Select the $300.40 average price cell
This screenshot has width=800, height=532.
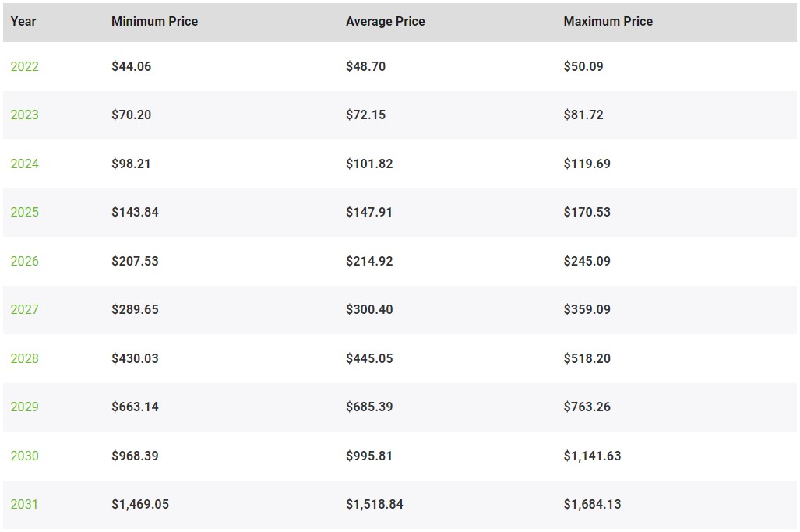pyautogui.click(x=369, y=309)
